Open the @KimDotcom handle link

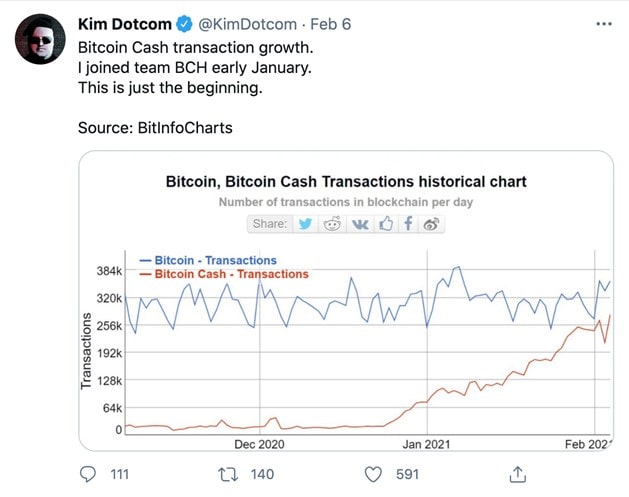[248, 24]
